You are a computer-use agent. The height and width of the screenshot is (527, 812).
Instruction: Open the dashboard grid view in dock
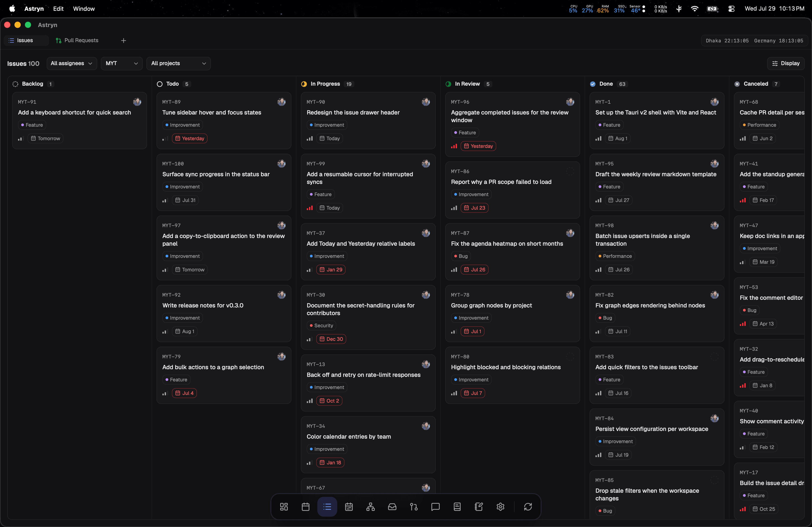pyautogui.click(x=284, y=507)
